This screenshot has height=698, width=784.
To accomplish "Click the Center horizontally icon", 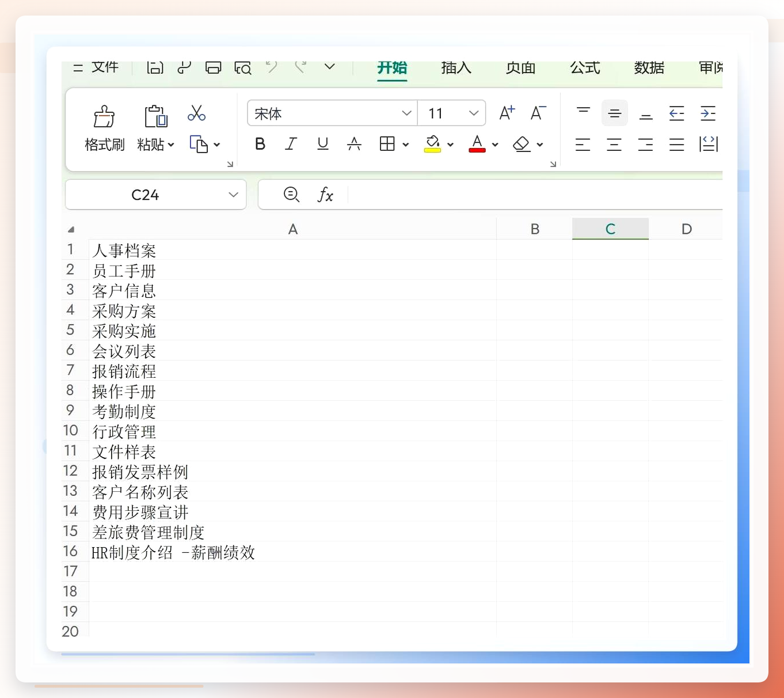I will [615, 145].
